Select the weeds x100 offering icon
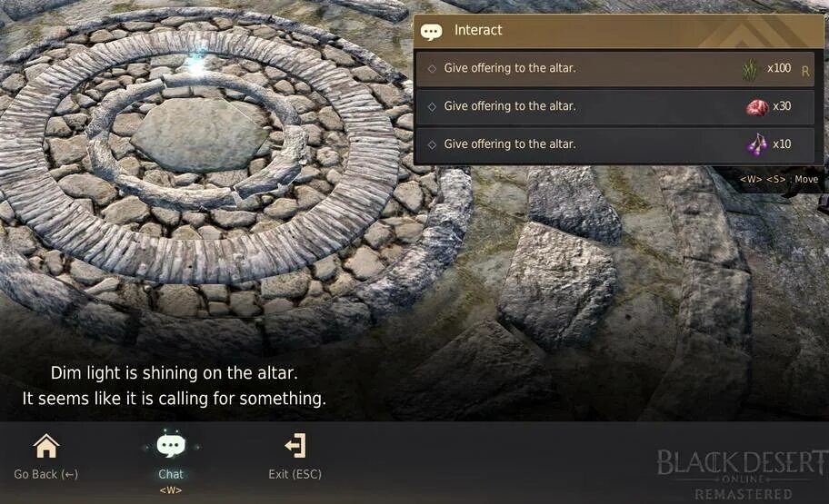The image size is (829, 504). pos(750,69)
